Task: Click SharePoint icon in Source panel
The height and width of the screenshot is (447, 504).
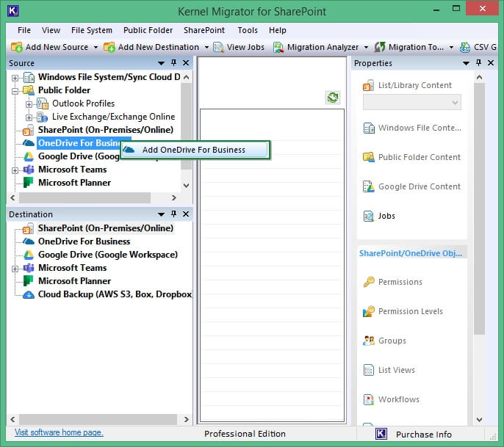Action: [28, 130]
